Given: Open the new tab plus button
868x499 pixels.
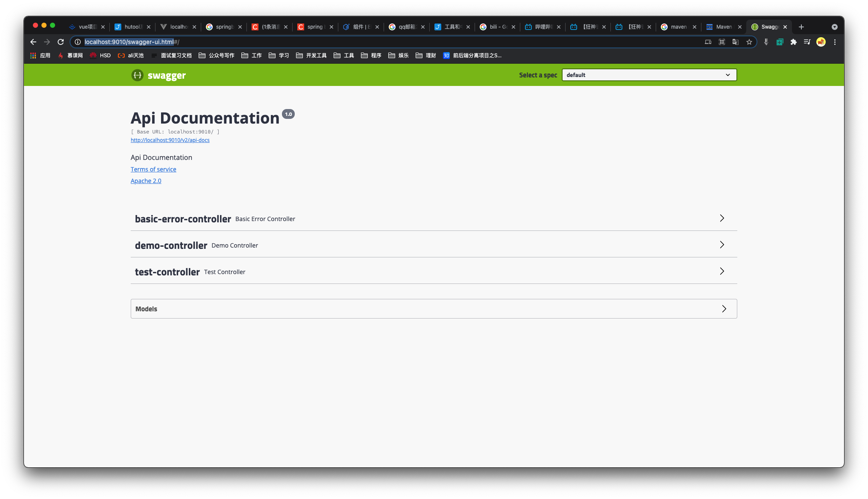Looking at the screenshot, I should [801, 27].
